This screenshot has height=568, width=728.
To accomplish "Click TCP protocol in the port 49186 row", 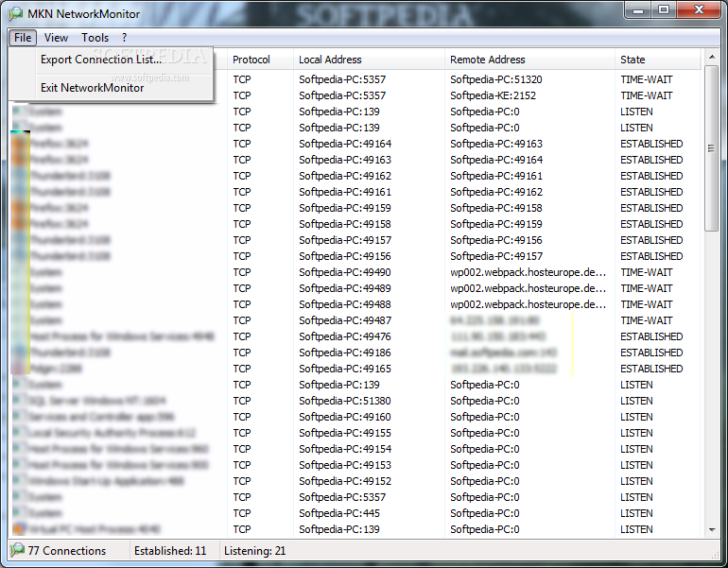I will point(242,353).
